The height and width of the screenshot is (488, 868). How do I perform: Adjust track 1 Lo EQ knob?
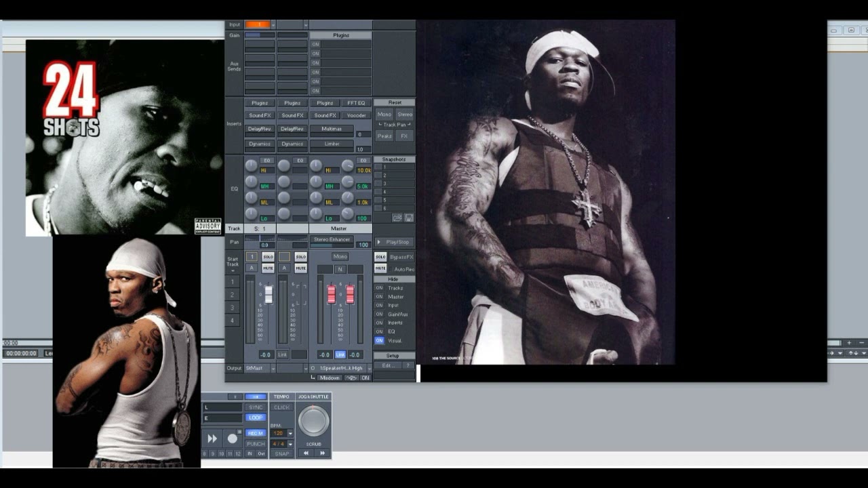pyautogui.click(x=251, y=213)
